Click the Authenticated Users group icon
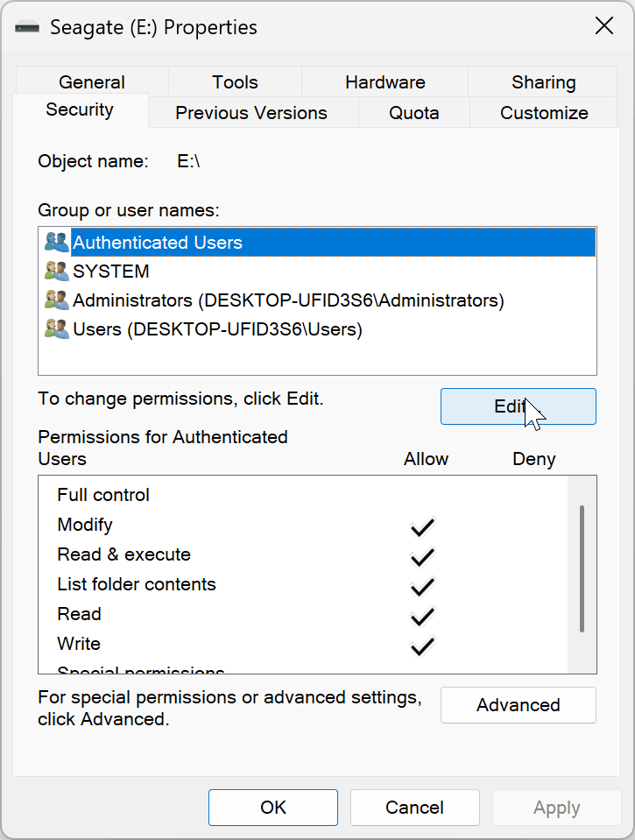Image resolution: width=635 pixels, height=840 pixels. pyautogui.click(x=55, y=242)
